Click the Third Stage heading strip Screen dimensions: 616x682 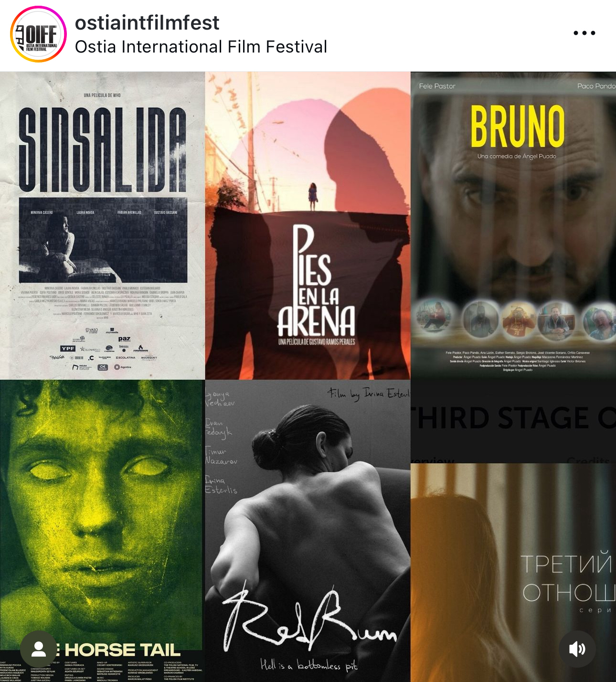pos(513,421)
